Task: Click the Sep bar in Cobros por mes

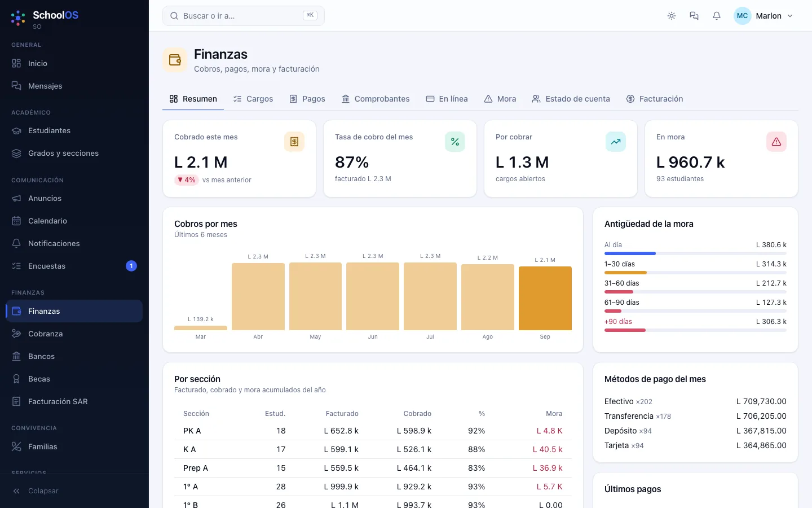Action: [x=545, y=298]
